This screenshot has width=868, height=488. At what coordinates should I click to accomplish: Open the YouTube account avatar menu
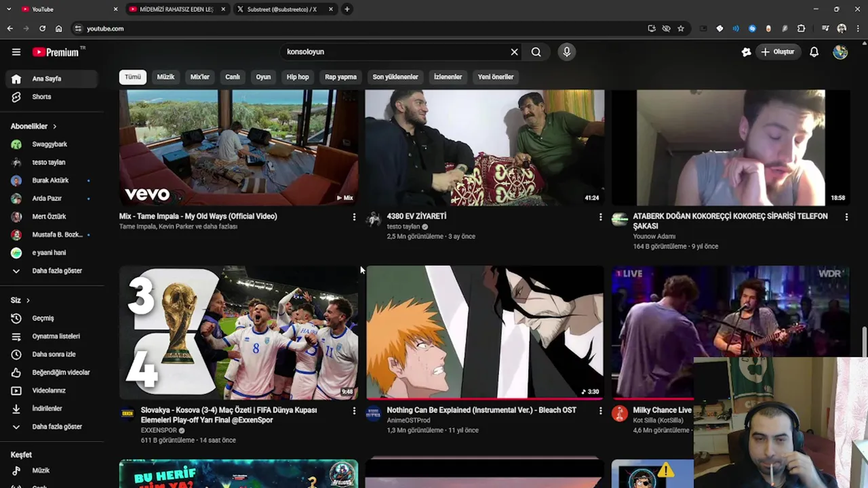click(840, 52)
